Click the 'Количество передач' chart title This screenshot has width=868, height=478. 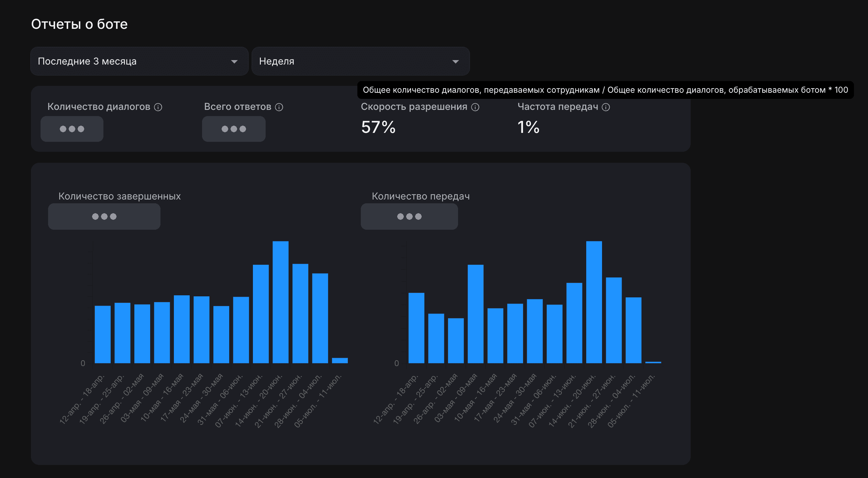[x=421, y=196]
